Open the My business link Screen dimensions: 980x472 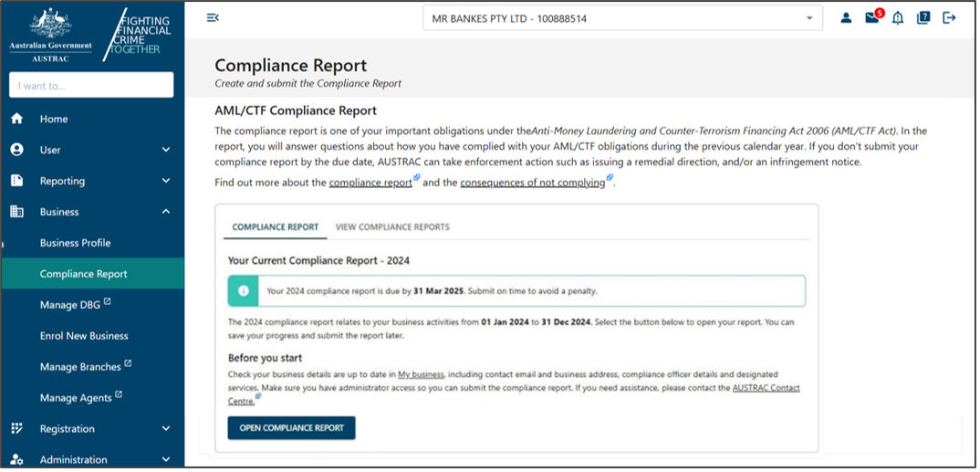(421, 374)
